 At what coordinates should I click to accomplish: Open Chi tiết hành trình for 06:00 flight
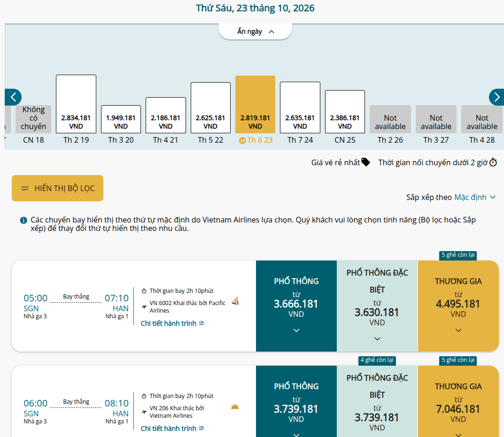pos(172,429)
